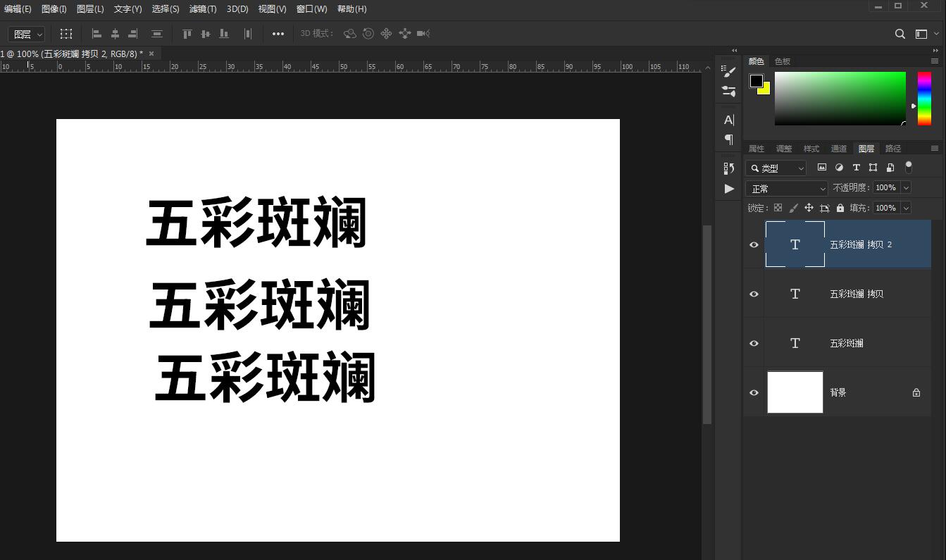Hide the 五彩斑斓 拷贝 2 layer
This screenshot has width=946, height=560.
pos(754,244)
